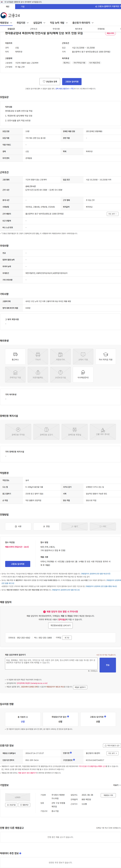Switch to the 기업 tab
121x868 pixels.
pyautogui.click(x=23, y=6)
